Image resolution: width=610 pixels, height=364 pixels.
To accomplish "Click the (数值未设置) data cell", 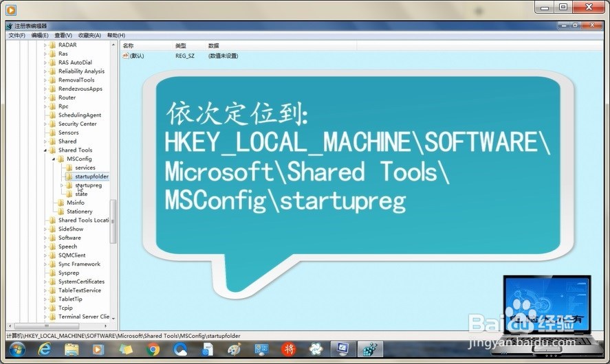I will [x=224, y=56].
